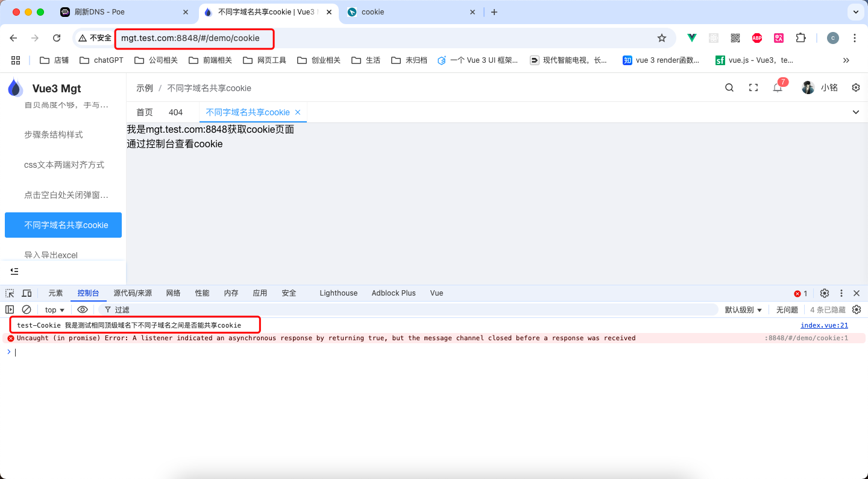Switch to the 网络 tab in DevTools
The height and width of the screenshot is (479, 868).
[173, 293]
